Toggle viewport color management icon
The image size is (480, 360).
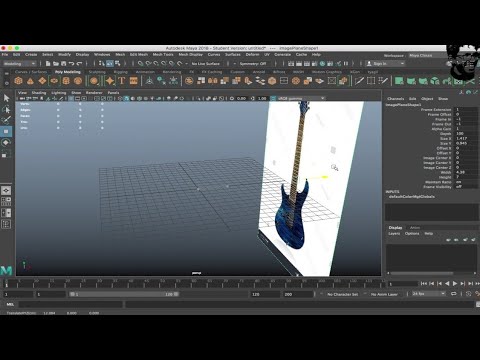273,98
